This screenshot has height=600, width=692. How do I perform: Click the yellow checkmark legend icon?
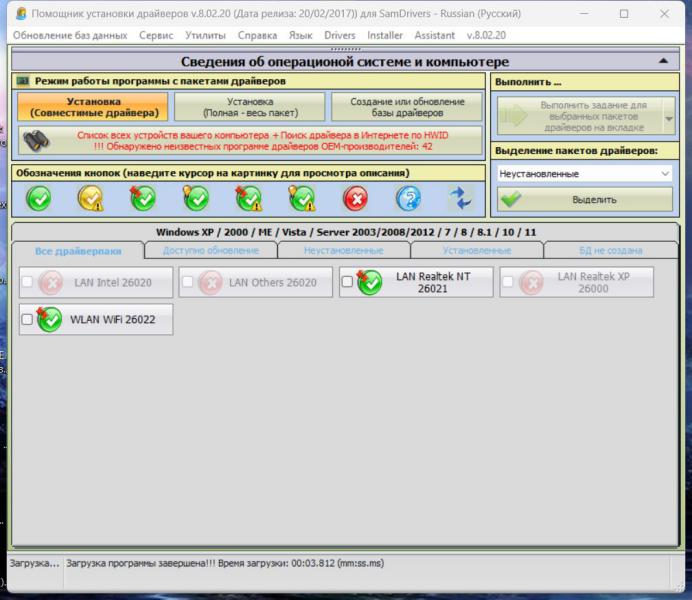tap(91, 198)
